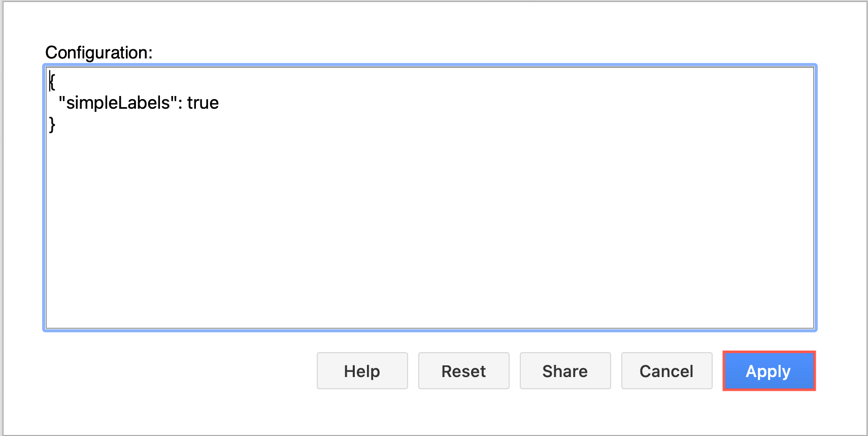
Task: Reset the configuration
Action: click(x=463, y=371)
